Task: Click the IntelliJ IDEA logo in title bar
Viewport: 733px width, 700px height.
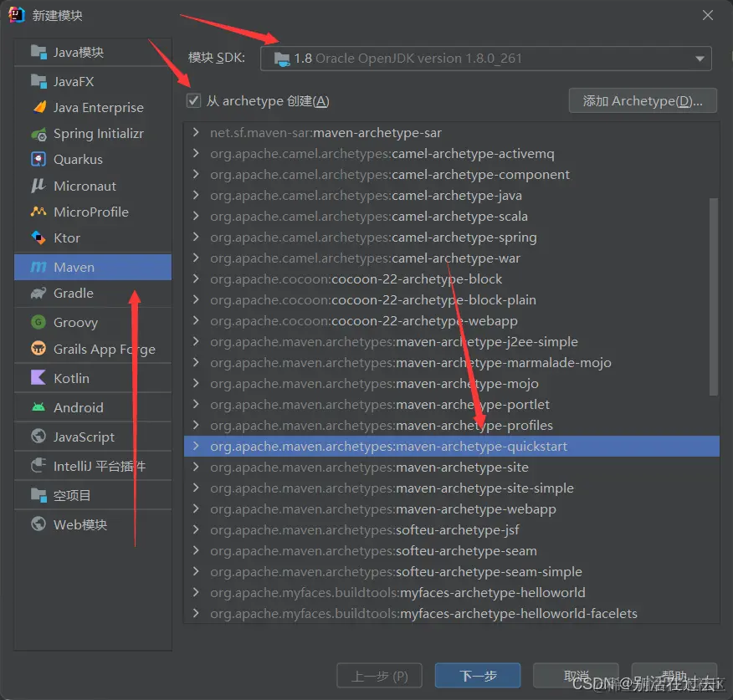Action: coord(17,15)
